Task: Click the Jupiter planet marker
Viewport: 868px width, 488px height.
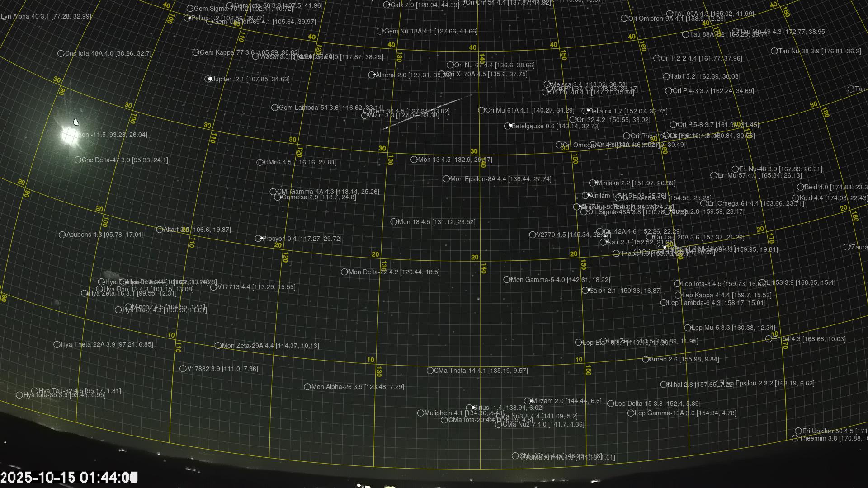Action: click(x=208, y=79)
